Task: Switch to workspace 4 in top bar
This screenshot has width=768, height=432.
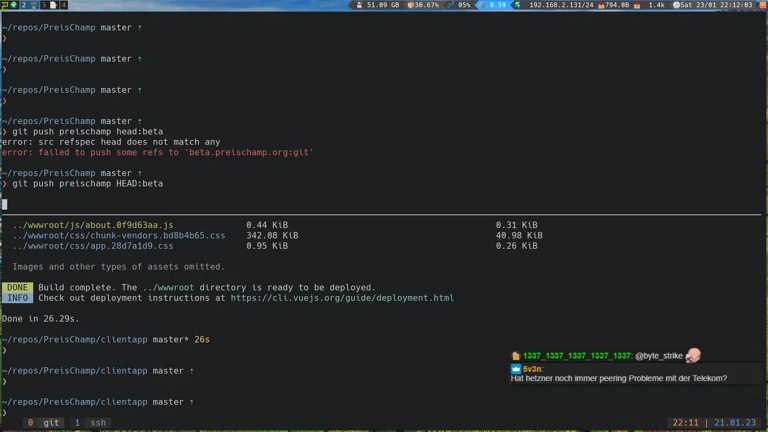Action: coord(64,5)
